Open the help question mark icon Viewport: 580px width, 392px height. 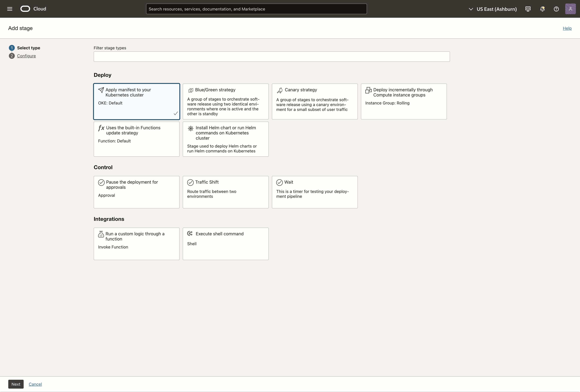[556, 9]
